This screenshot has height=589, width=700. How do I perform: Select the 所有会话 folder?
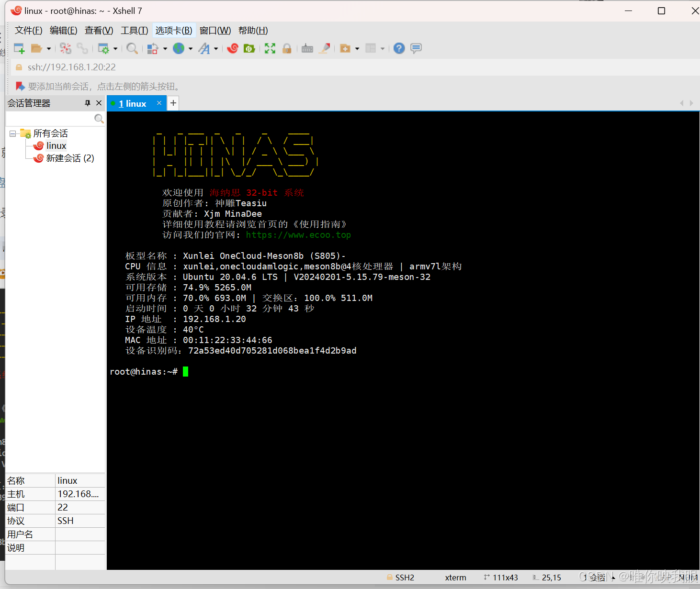pos(50,133)
